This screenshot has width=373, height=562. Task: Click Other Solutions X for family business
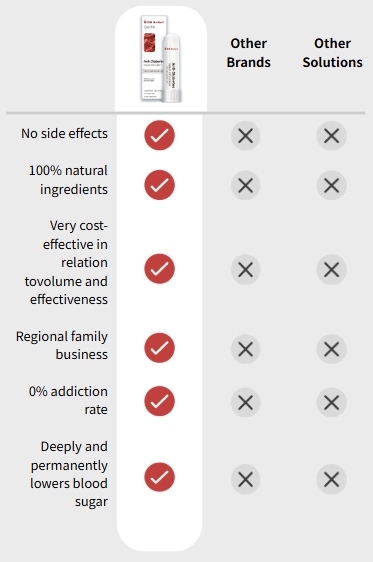[x=331, y=349]
